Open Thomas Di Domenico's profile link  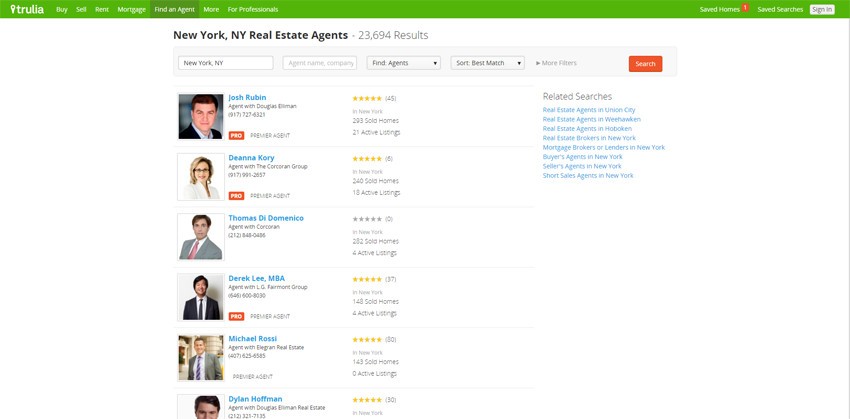point(266,217)
